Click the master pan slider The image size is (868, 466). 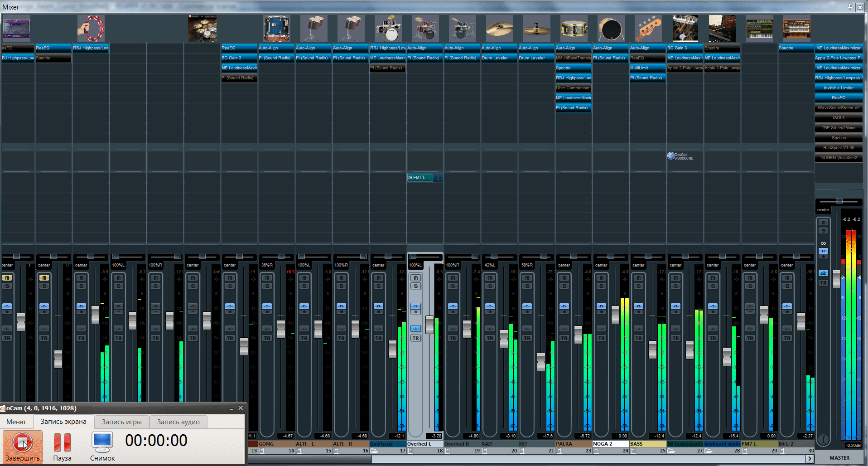tap(839, 201)
